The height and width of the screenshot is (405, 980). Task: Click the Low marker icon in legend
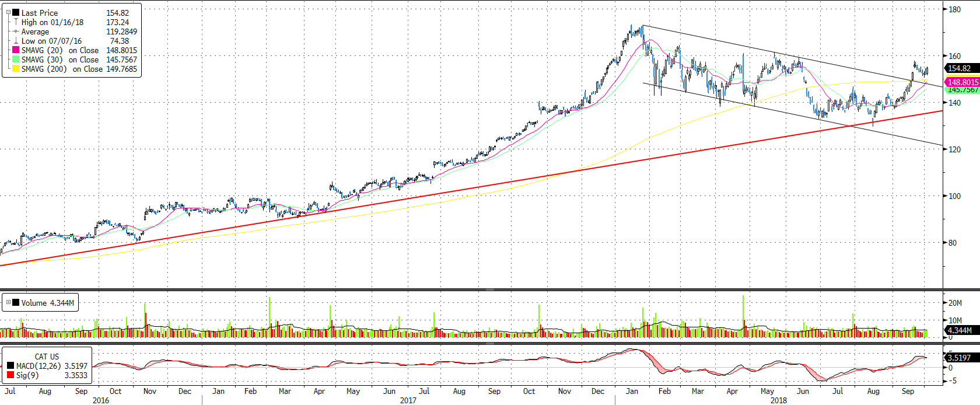pos(16,41)
